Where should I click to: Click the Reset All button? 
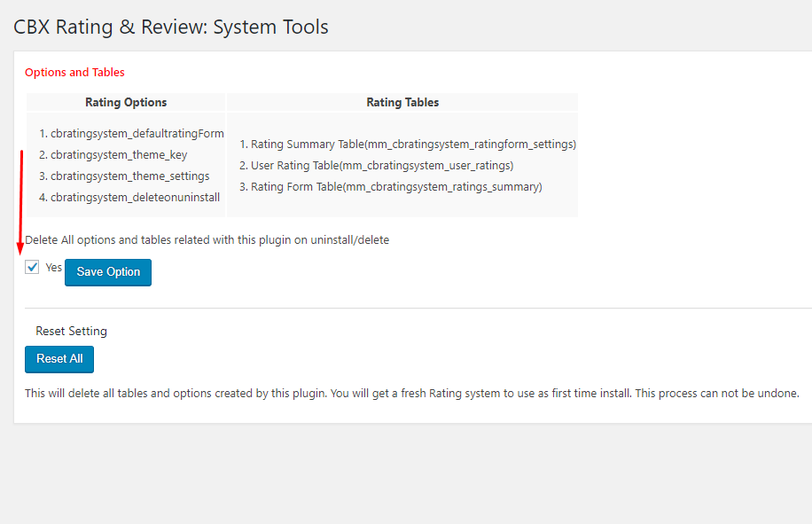59,359
